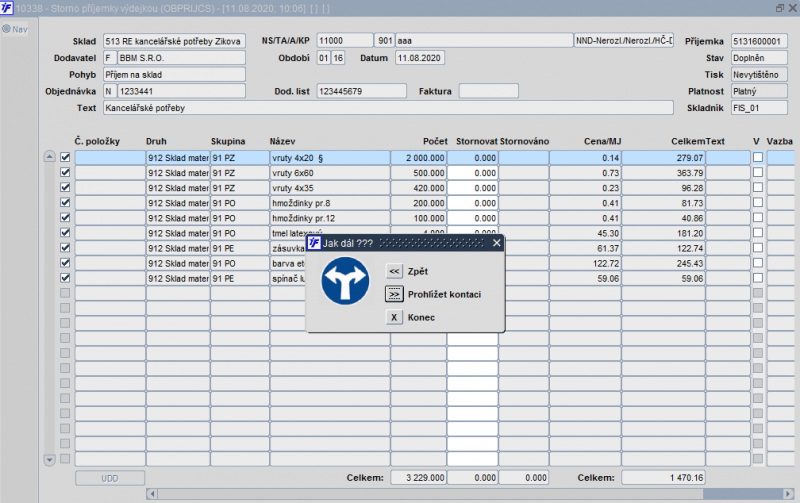Viewport: 800px width, 503px height.
Task: Uncheck the row checkbox for vruty 6x60
Action: click(x=65, y=172)
